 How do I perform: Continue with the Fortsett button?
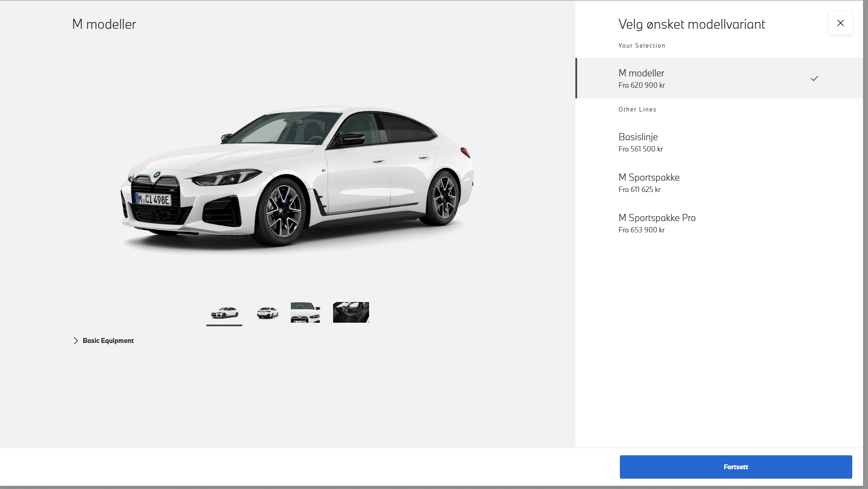pyautogui.click(x=736, y=467)
